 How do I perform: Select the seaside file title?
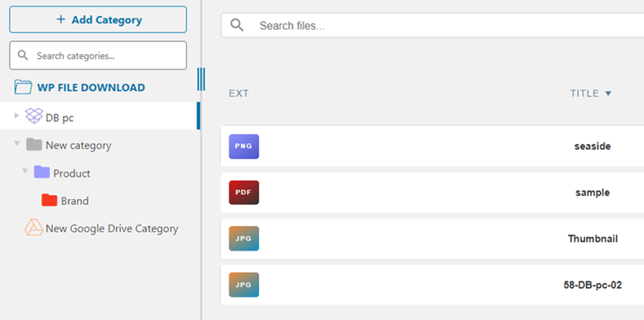(x=592, y=146)
